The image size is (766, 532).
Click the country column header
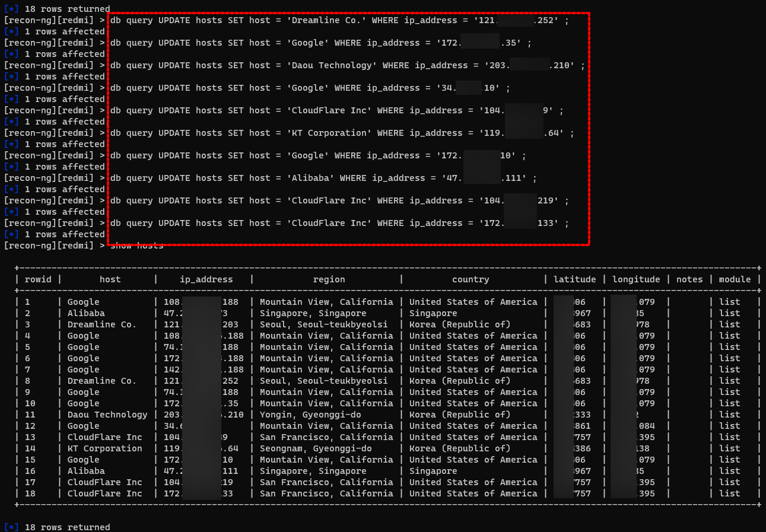tap(471, 279)
